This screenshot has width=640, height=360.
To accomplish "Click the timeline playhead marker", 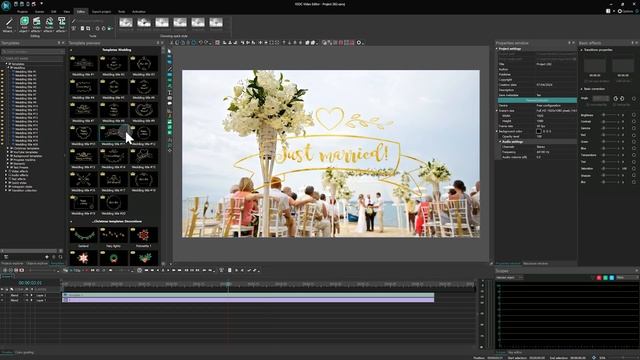I will [229, 284].
